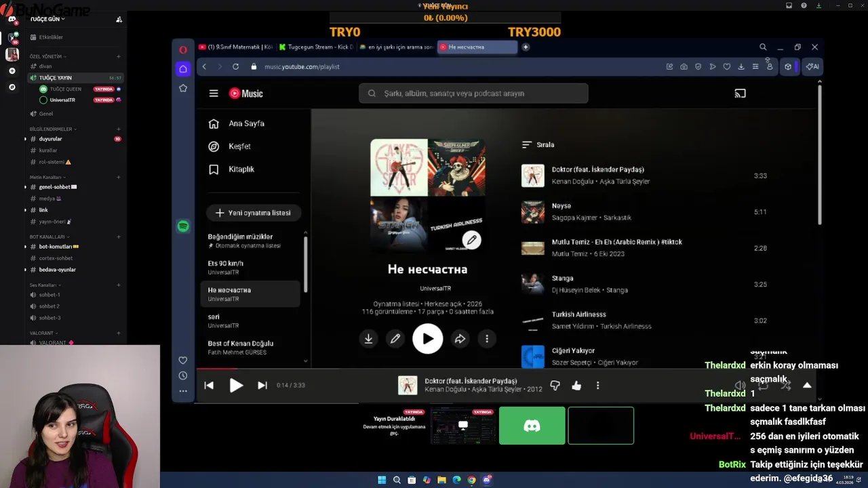Open the playlist three-dot options menu
868x488 pixels.
tap(487, 339)
